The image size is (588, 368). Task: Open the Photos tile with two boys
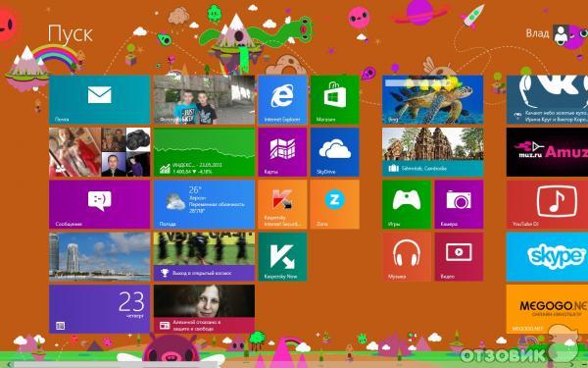204,99
